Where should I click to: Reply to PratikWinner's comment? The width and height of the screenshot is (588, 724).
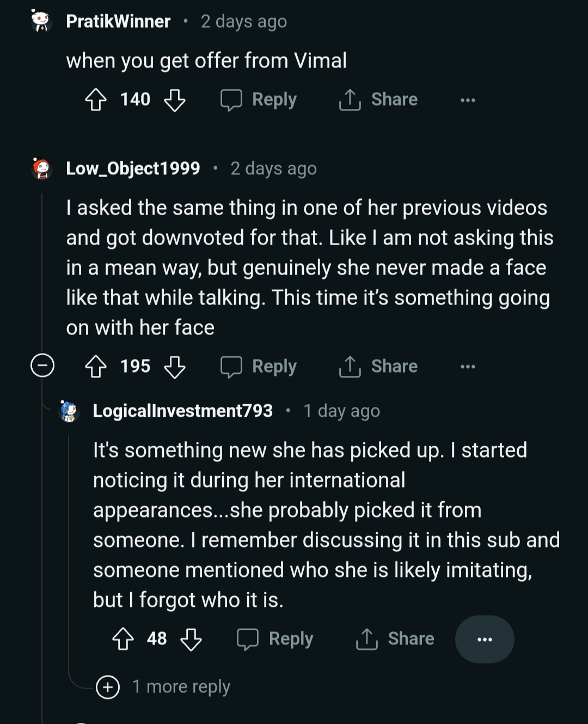[259, 100]
